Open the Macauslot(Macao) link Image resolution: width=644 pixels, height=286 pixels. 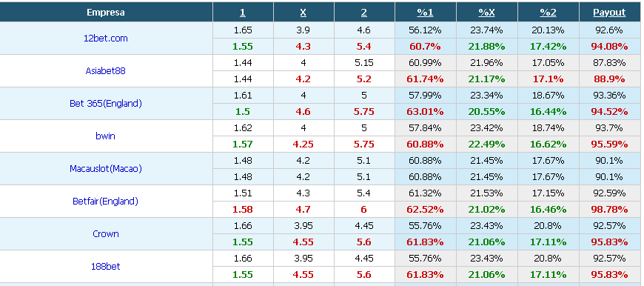pyautogui.click(x=106, y=169)
